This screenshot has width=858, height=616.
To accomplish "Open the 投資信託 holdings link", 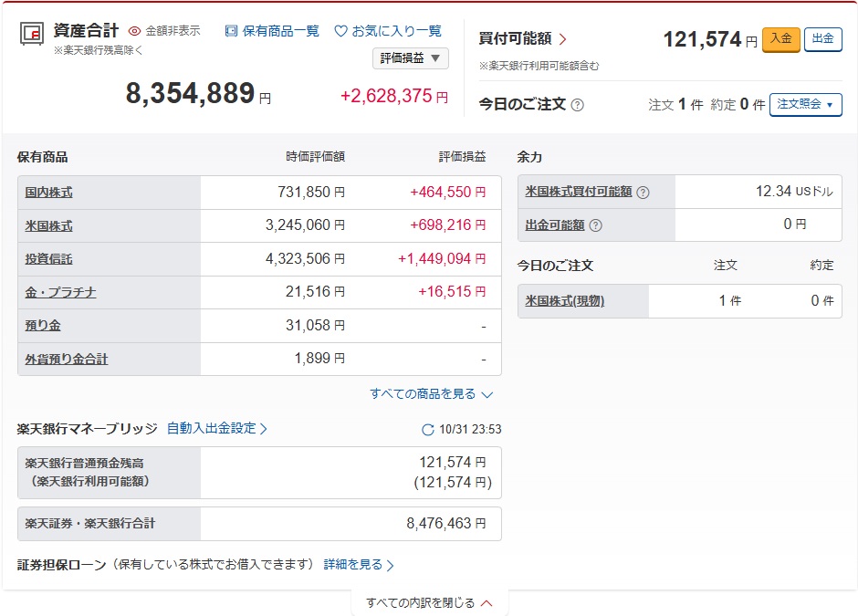I will pyautogui.click(x=49, y=259).
